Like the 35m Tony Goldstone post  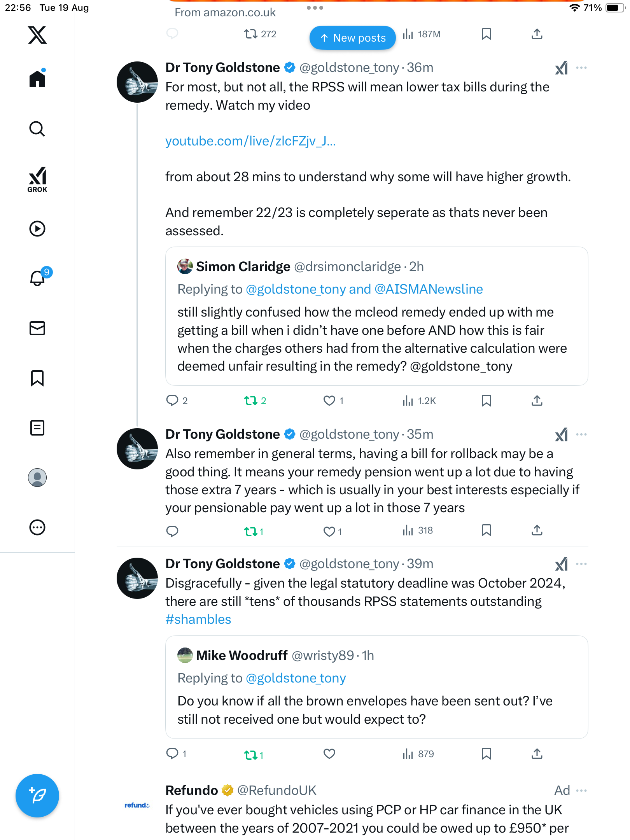point(329,531)
